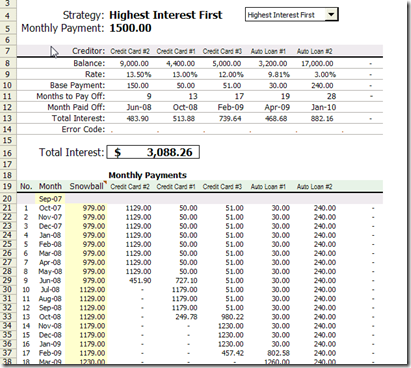Image resolution: width=411 pixels, height=368 pixels.
Task: Click the rate cell 13.50%
Action: coord(139,75)
